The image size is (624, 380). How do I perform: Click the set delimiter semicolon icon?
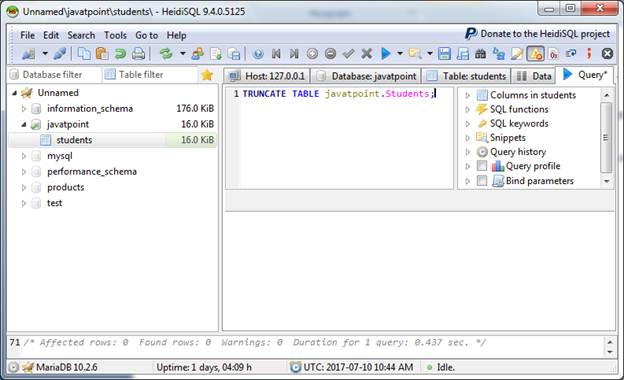coord(589,53)
